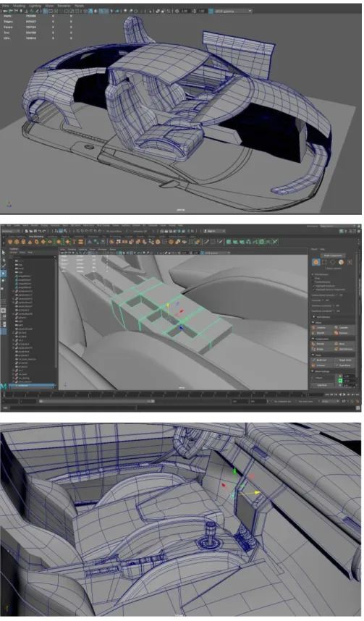Image resolution: width=364 pixels, height=621 pixels.
Task: Click the Edit Pivot button
Action: (x=322, y=385)
